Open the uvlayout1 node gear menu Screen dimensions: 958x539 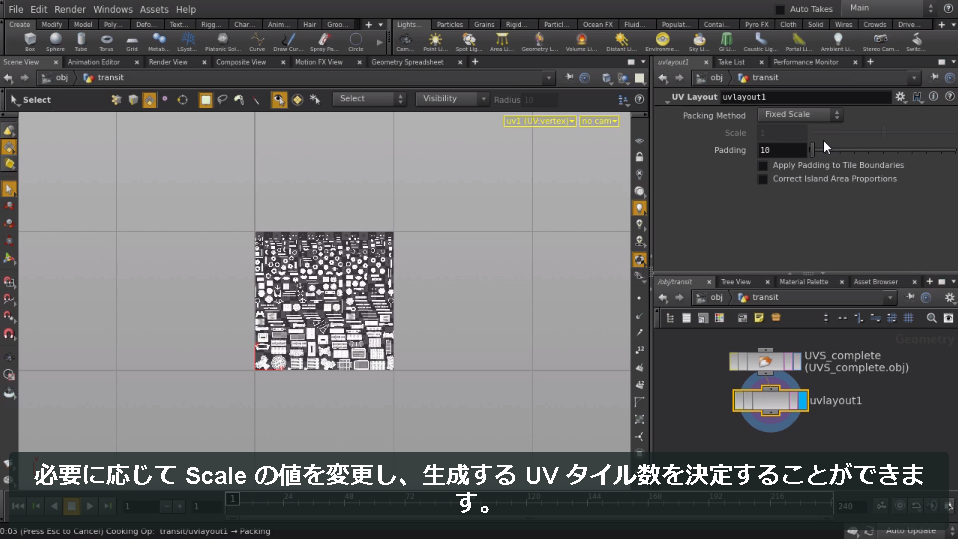coord(900,97)
